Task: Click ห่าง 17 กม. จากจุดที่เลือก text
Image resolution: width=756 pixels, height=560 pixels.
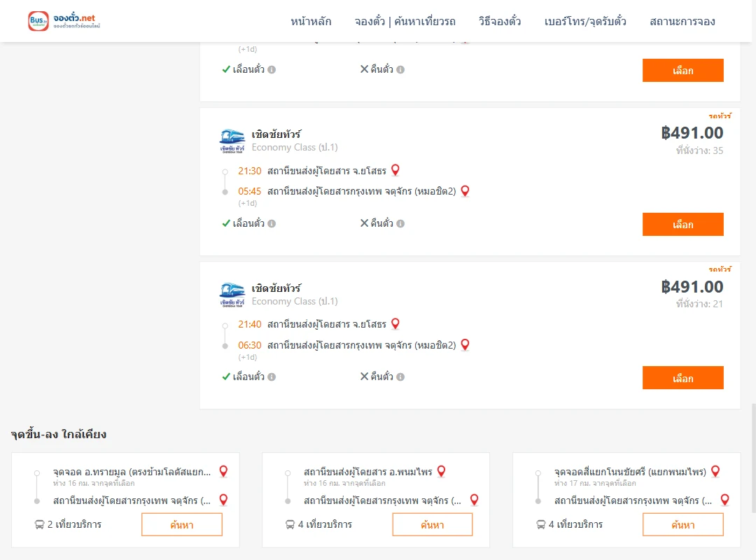Action: pyautogui.click(x=595, y=483)
